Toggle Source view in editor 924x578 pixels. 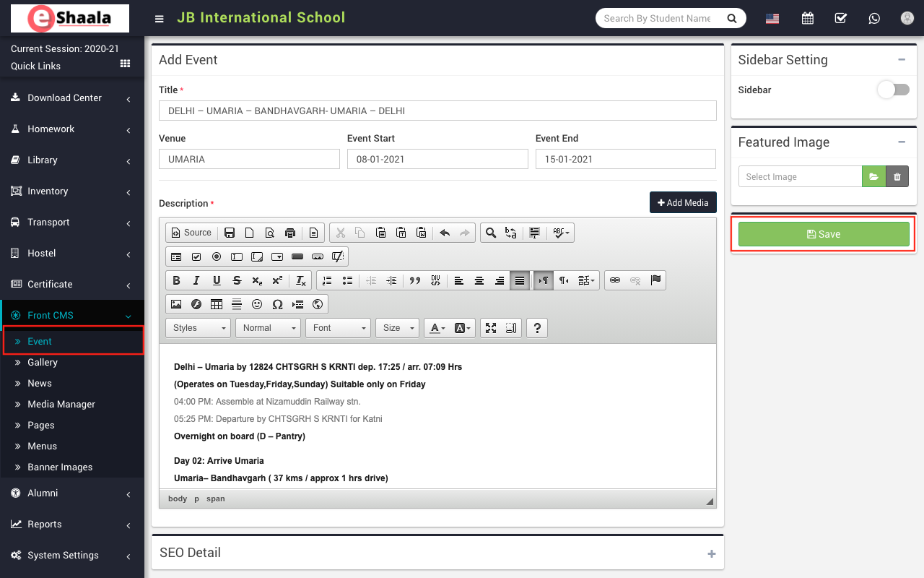click(x=191, y=233)
